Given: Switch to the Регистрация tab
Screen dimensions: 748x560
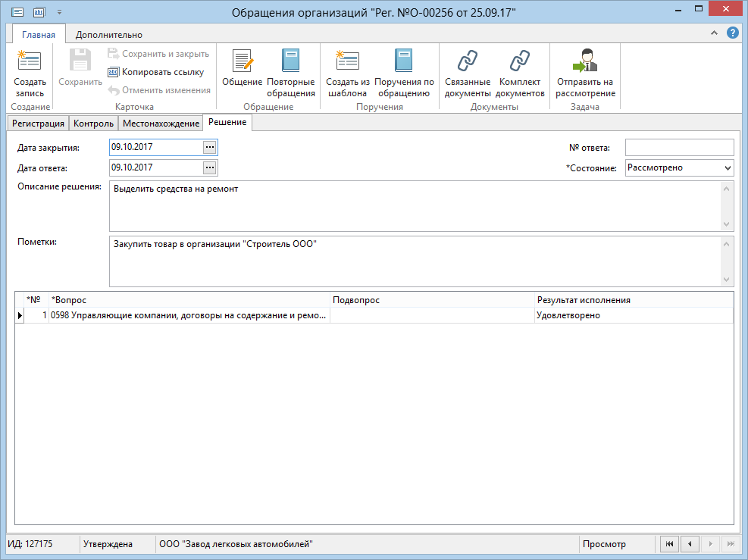Looking at the screenshot, I should 38,124.
